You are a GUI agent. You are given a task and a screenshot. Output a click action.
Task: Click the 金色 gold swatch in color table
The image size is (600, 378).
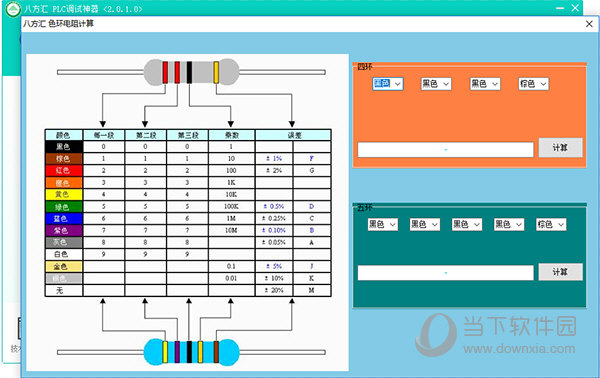coord(64,266)
